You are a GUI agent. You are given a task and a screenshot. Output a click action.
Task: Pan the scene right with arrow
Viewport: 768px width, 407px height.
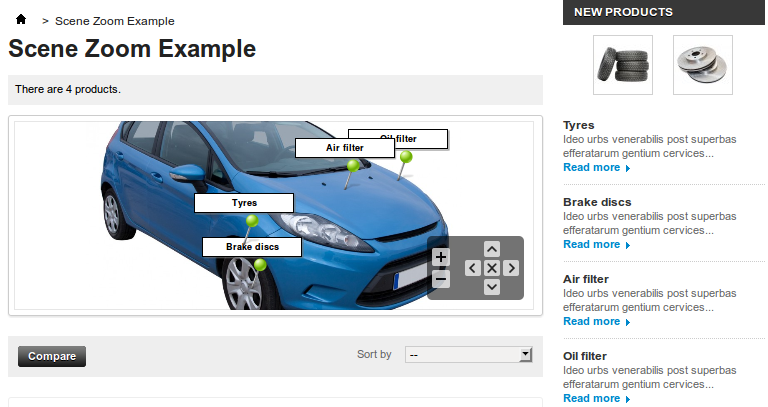[511, 268]
